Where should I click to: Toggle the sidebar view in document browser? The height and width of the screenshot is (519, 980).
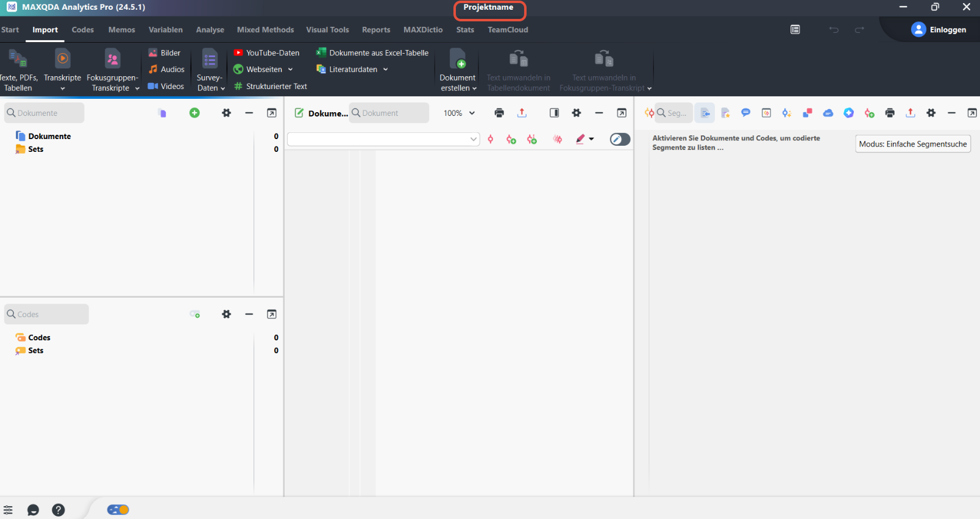(554, 113)
